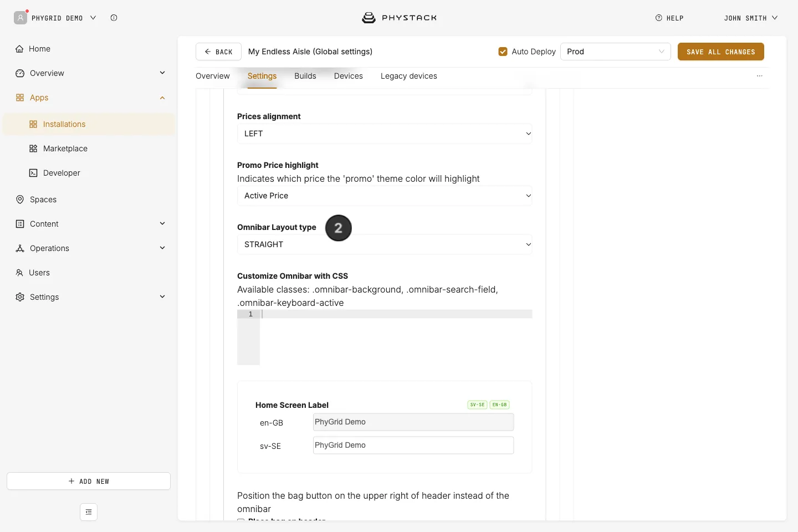Click the Users people icon
The width and height of the screenshot is (798, 532).
19,273
